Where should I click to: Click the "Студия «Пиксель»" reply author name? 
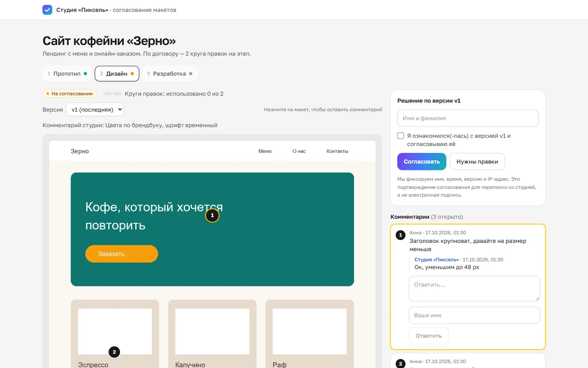pyautogui.click(x=437, y=260)
